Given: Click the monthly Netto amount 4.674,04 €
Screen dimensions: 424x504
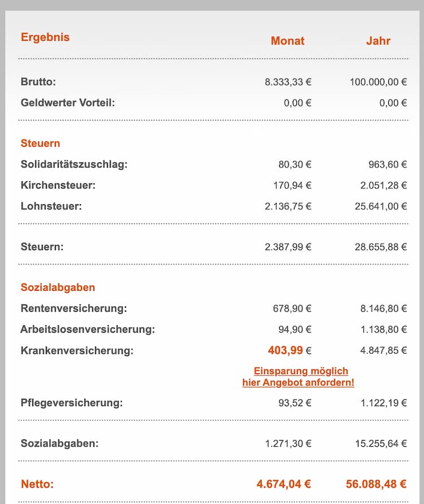Looking at the screenshot, I should (x=283, y=484).
